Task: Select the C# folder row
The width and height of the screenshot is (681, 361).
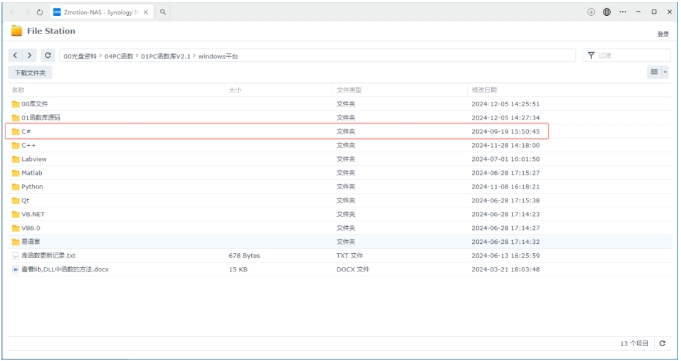Action: click(x=277, y=131)
